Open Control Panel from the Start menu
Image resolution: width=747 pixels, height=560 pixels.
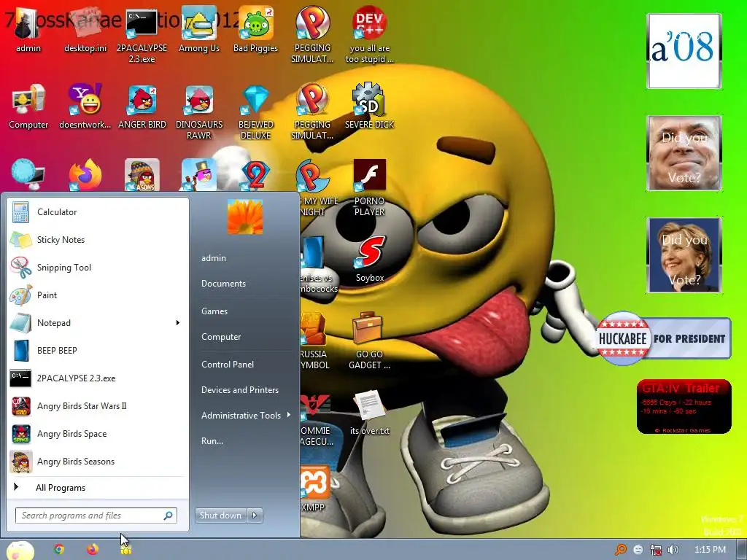point(228,365)
